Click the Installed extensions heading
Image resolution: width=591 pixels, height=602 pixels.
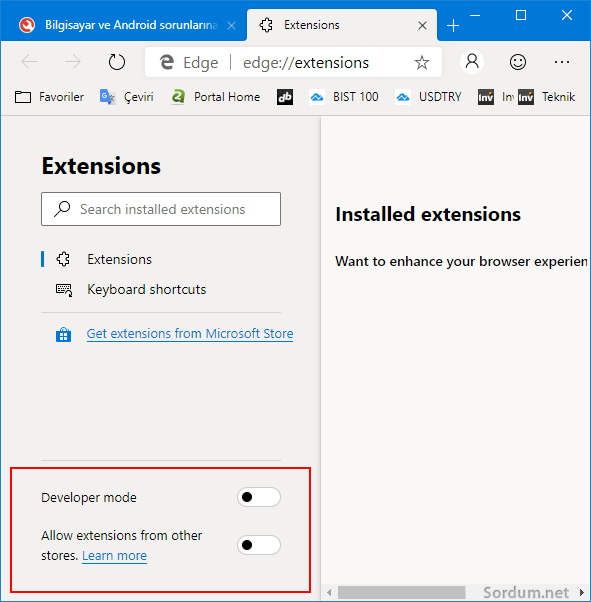[x=428, y=214]
